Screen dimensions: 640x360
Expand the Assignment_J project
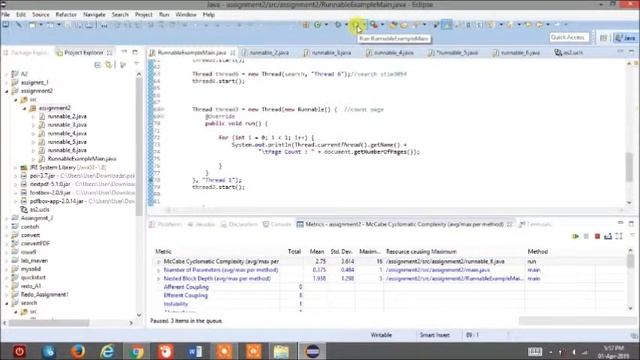(x=7, y=218)
